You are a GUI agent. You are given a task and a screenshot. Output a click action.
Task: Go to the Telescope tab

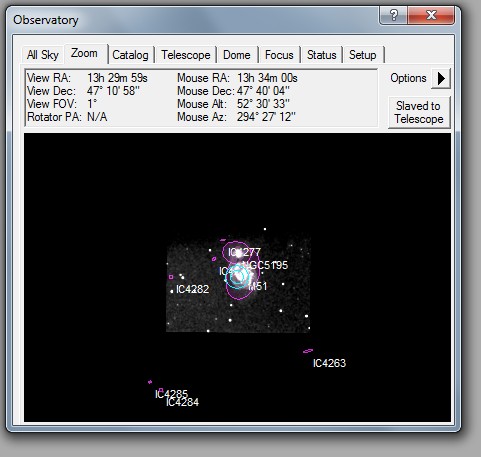186,55
